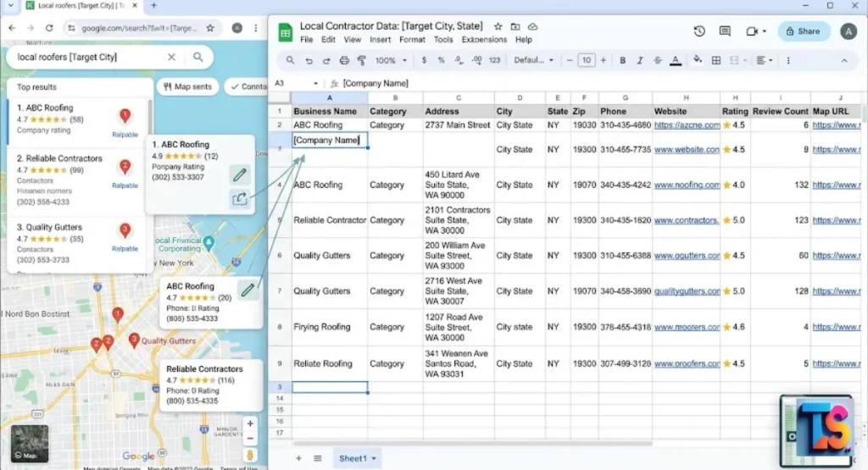868x470 pixels.
Task: Decrease decimal places icon
Action: [459, 60]
